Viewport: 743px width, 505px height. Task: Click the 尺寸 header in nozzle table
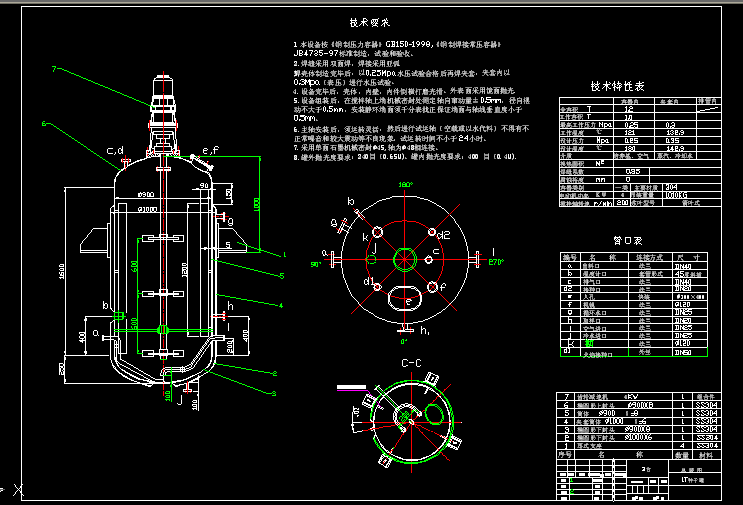(689, 257)
